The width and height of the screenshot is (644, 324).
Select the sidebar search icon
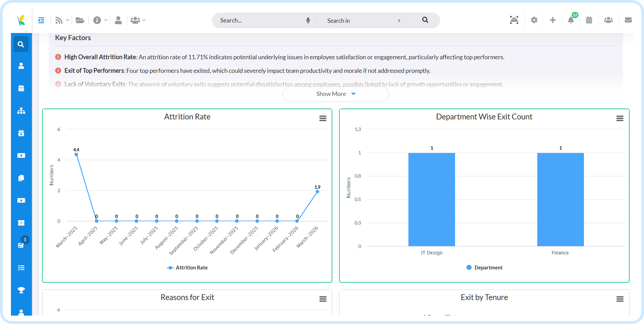pos(21,44)
